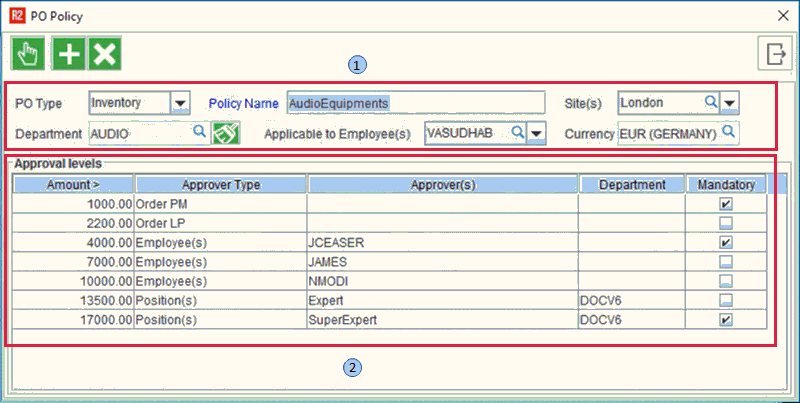The height and width of the screenshot is (403, 800).
Task: Select the JCEASER approver cell
Action: pos(442,242)
